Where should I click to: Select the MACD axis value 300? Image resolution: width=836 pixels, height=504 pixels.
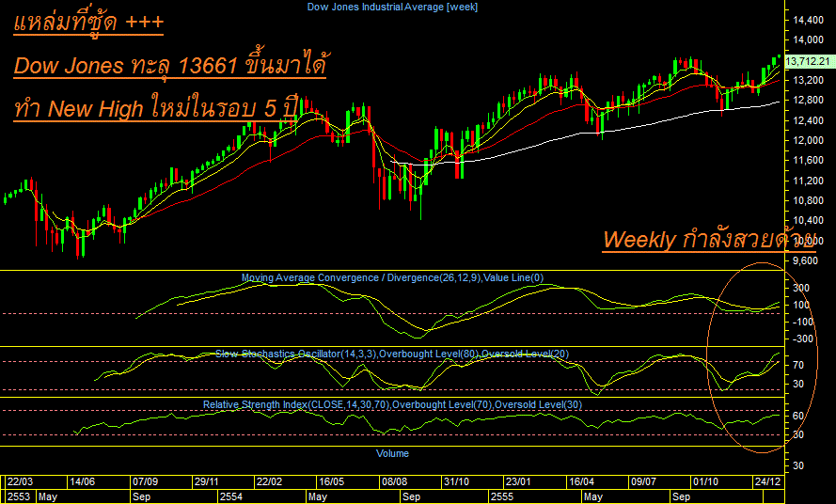click(801, 289)
